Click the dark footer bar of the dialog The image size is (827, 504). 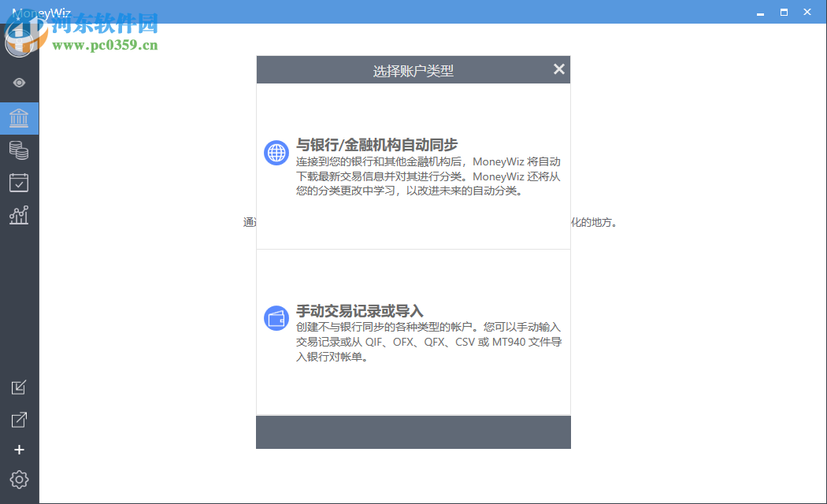click(x=413, y=432)
